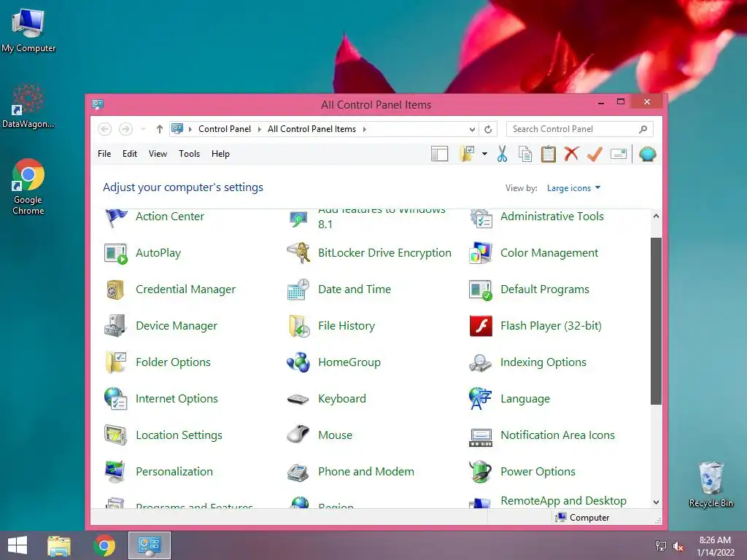The width and height of the screenshot is (747, 560).
Task: Open the folder options toolbar icon
Action: click(x=467, y=154)
